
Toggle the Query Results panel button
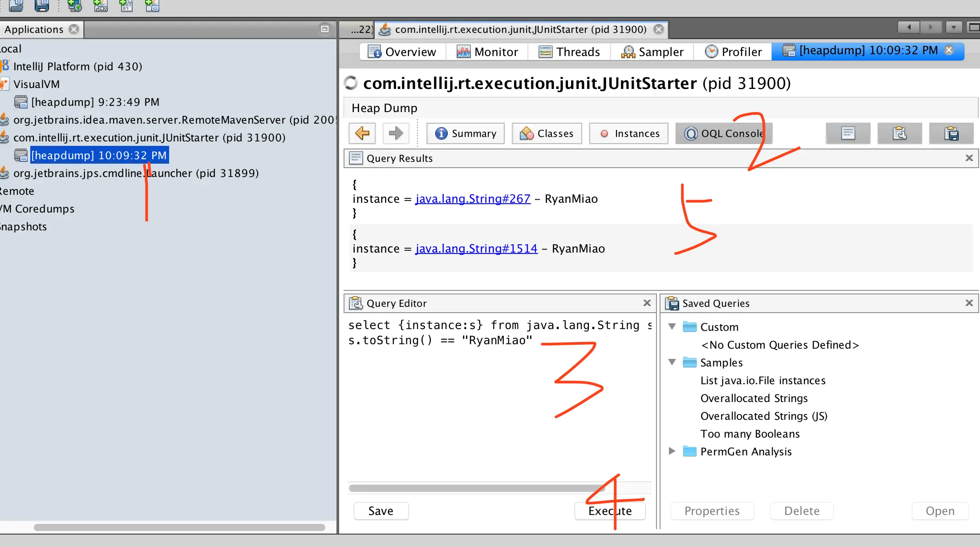click(848, 133)
